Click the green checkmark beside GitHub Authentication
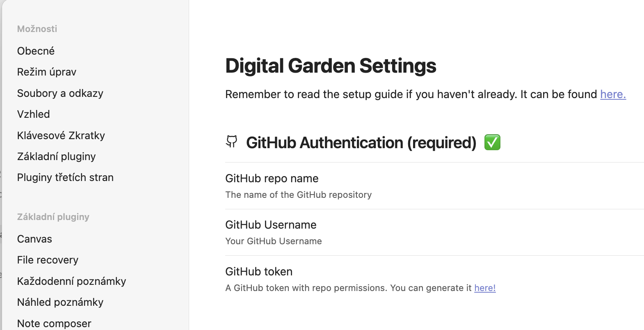 [492, 142]
